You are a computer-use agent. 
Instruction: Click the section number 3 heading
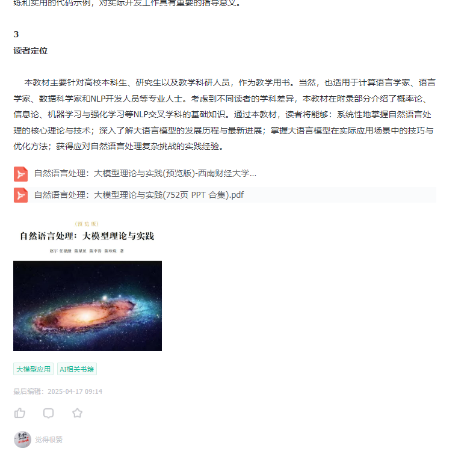point(16,34)
